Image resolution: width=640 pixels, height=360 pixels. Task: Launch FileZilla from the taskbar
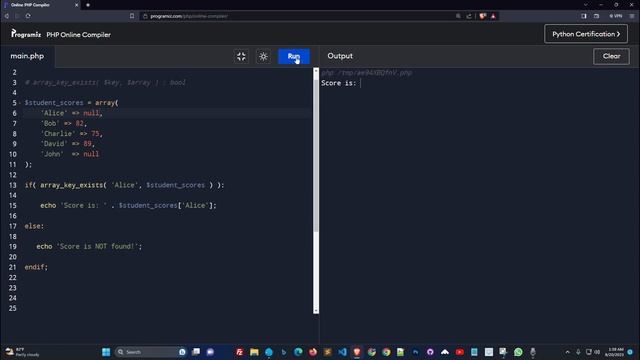(240, 352)
